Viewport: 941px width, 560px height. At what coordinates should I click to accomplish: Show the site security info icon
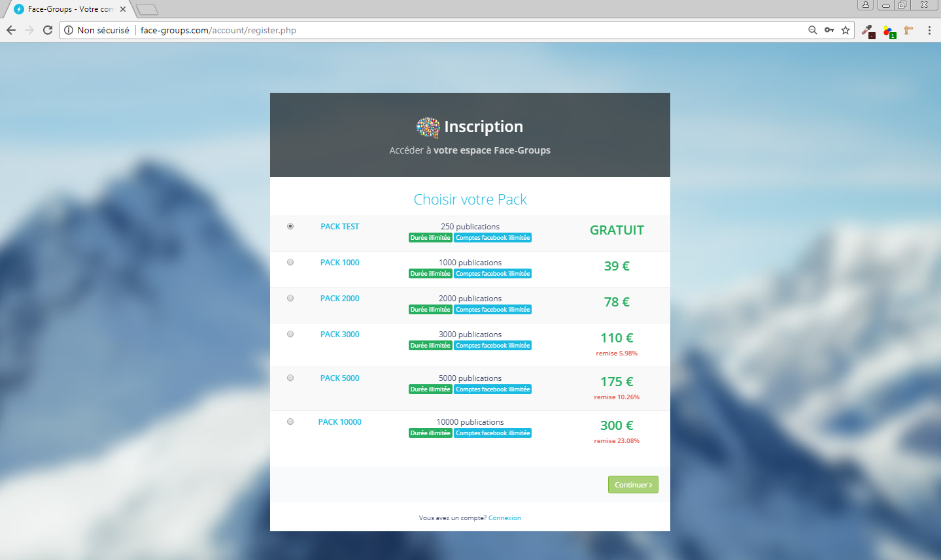coord(69,30)
